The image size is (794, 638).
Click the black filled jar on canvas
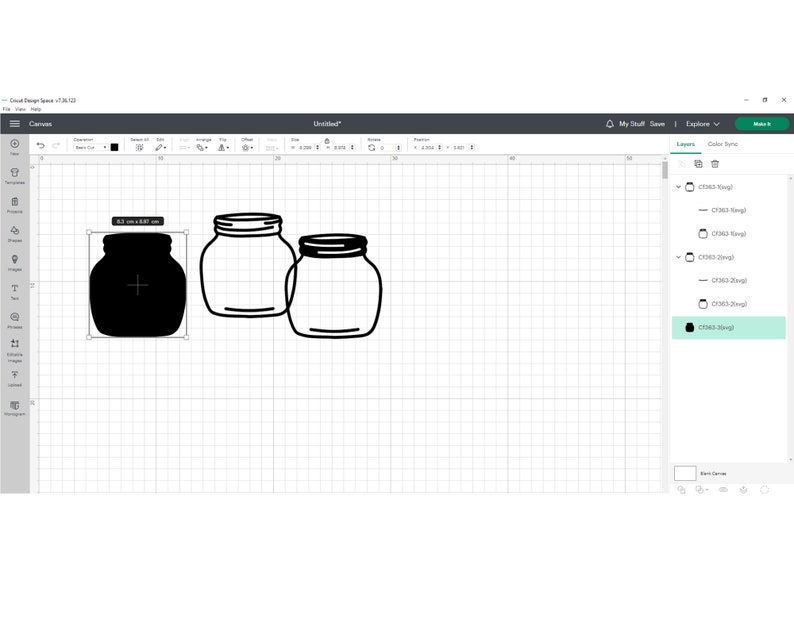click(x=138, y=285)
